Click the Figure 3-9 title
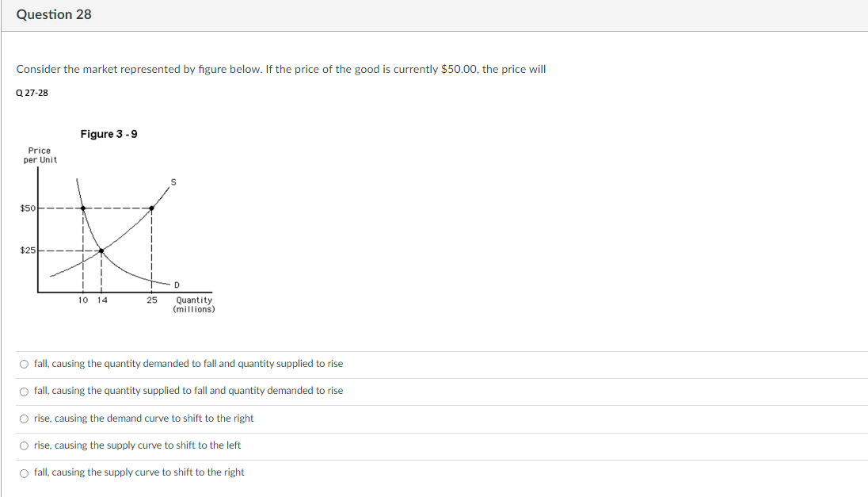 pos(108,133)
